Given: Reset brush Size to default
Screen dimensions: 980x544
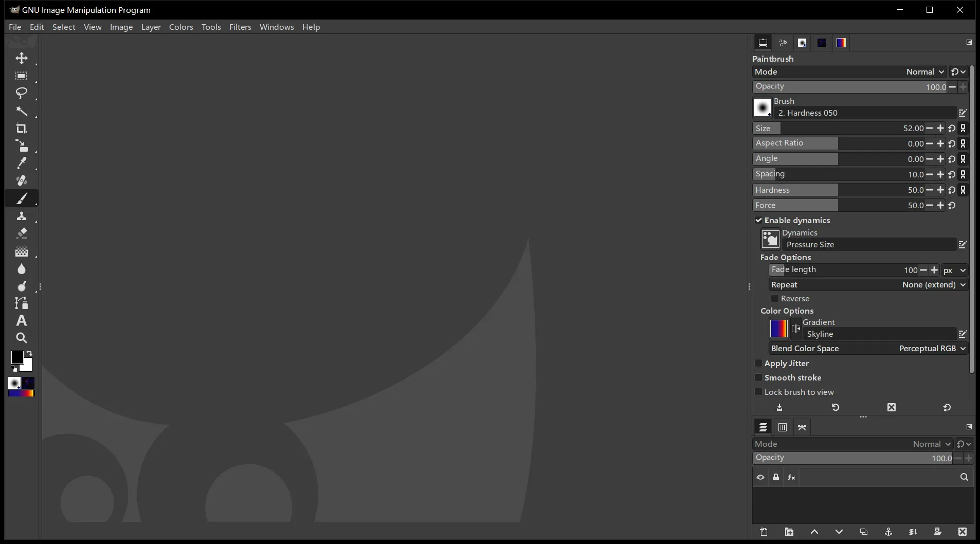Looking at the screenshot, I should (952, 129).
